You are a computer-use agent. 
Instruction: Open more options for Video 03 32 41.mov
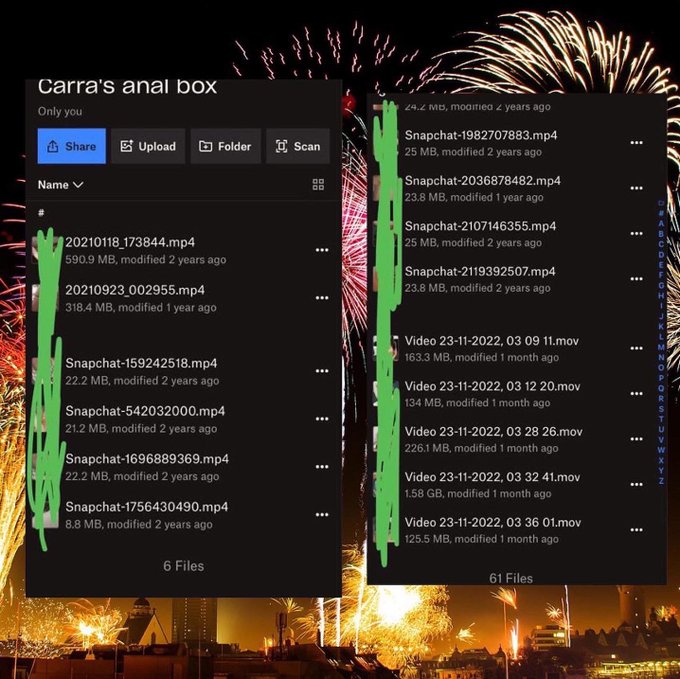coord(636,484)
